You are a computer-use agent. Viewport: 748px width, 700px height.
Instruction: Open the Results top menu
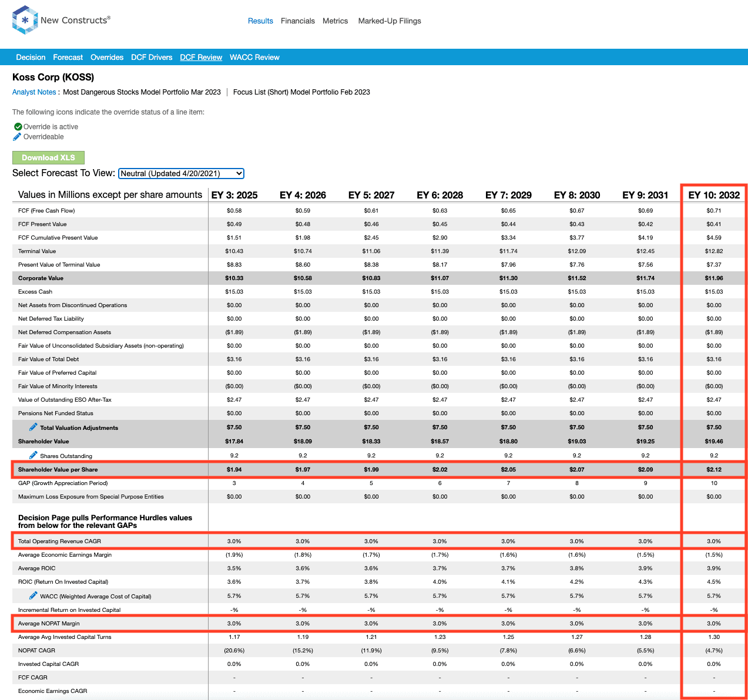point(260,21)
